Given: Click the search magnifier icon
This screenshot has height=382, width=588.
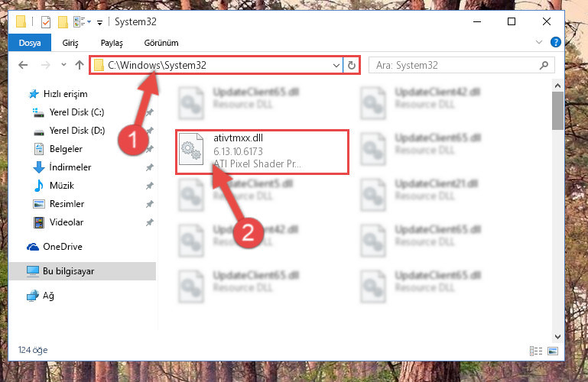Looking at the screenshot, I should pyautogui.click(x=544, y=65).
